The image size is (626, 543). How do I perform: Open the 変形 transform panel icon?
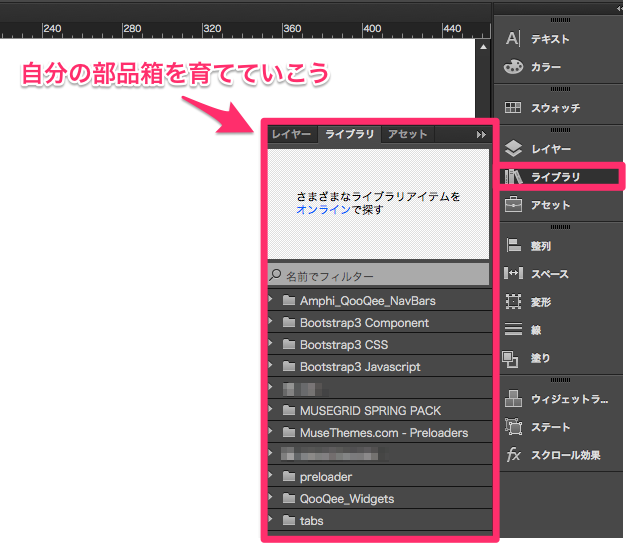pos(513,301)
